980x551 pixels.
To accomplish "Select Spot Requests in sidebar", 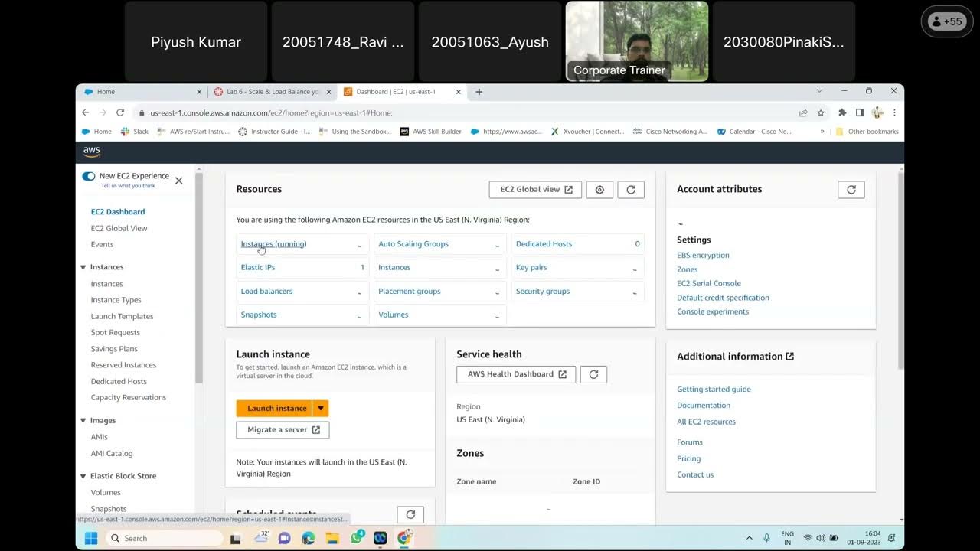I will [x=115, y=333].
